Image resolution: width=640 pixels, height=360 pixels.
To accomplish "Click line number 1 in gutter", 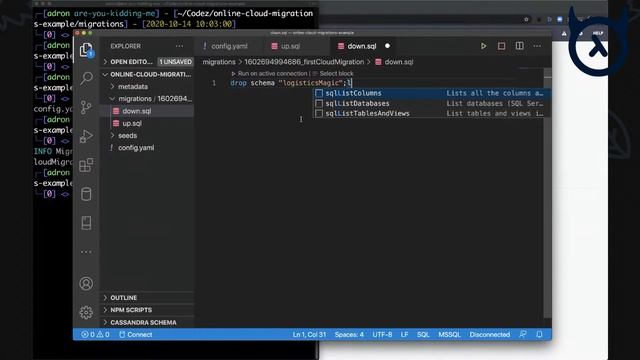I will 214,83.
